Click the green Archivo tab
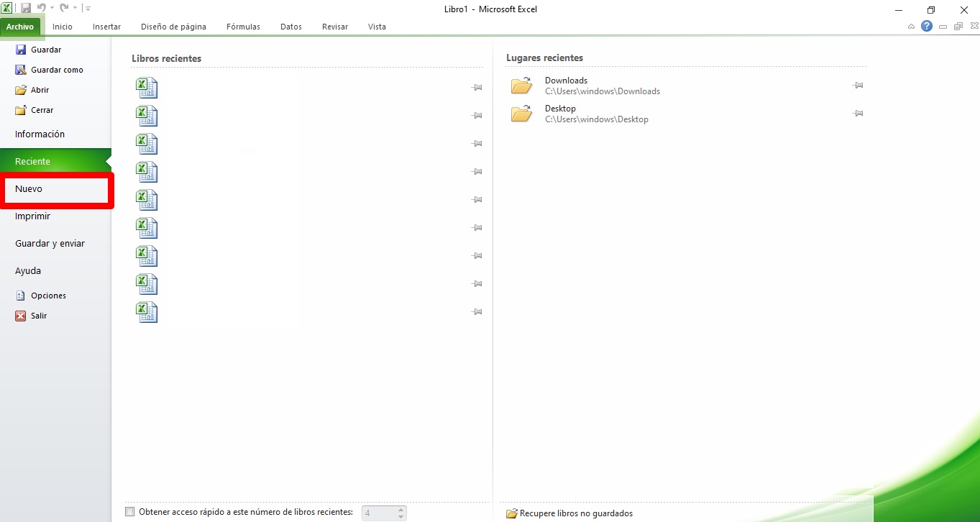The image size is (980, 522). [20, 27]
